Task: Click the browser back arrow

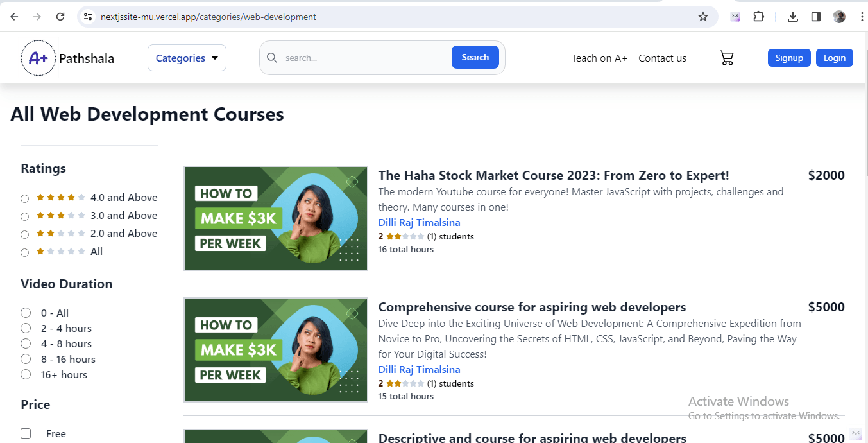Action: (x=14, y=17)
